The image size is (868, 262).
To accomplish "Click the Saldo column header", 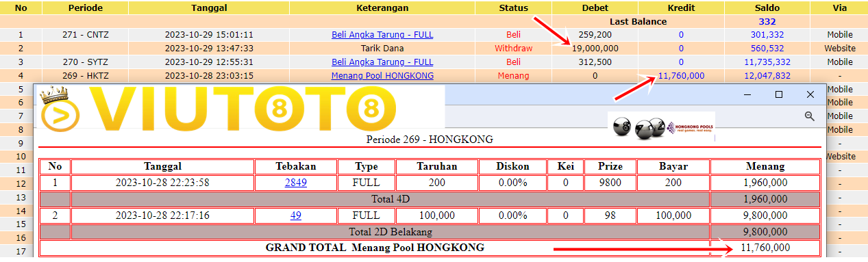I will [x=767, y=8].
